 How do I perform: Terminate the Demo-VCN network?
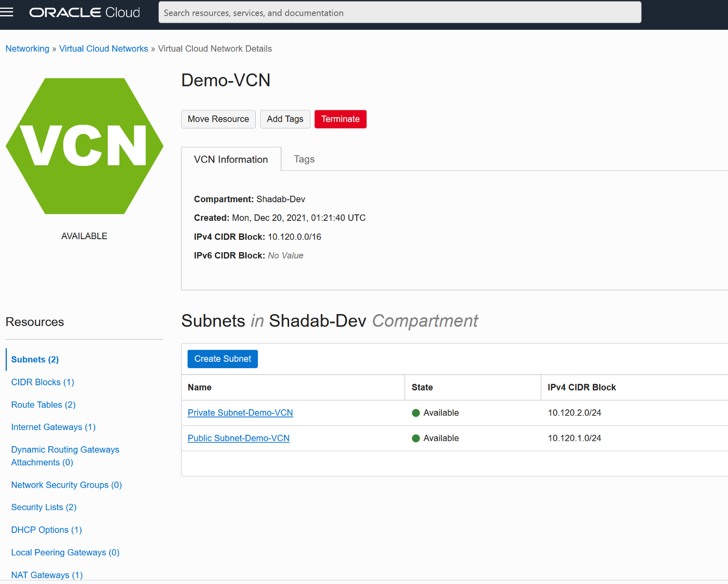tap(340, 119)
